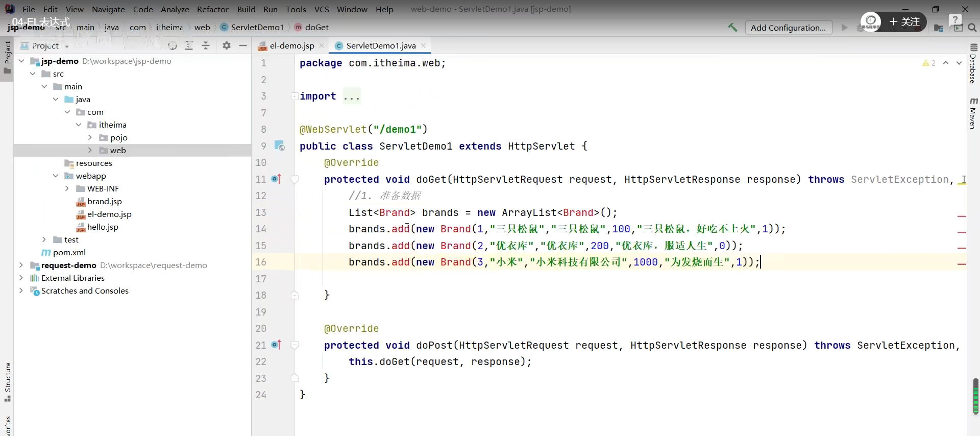Fold the doGet method body
The image size is (980, 436).
coord(295,179)
